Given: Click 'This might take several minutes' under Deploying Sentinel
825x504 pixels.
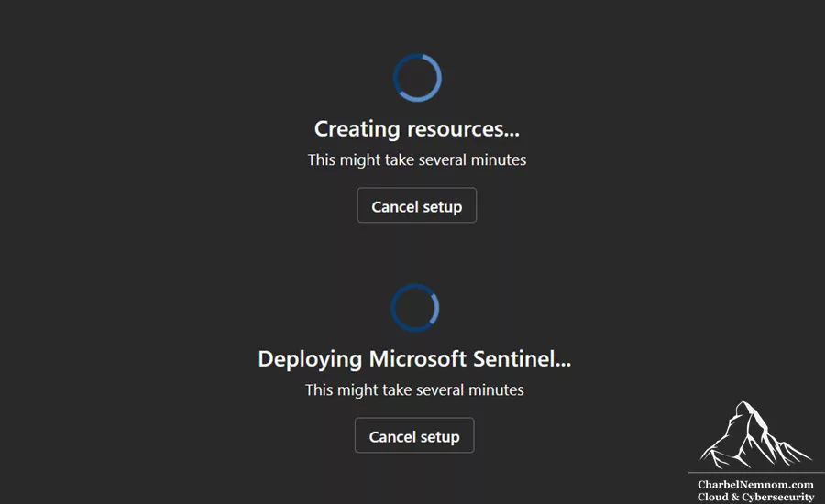Looking at the screenshot, I should [414, 389].
